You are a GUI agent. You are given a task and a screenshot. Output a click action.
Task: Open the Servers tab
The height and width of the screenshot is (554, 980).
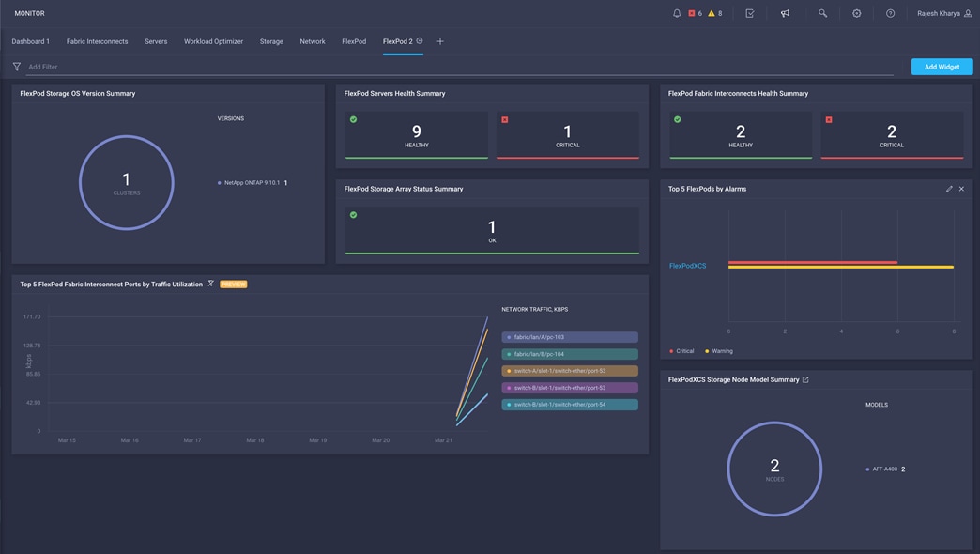(x=156, y=42)
